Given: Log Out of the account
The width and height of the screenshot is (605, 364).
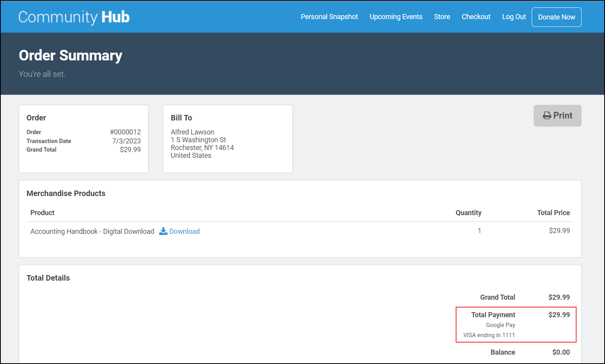Looking at the screenshot, I should [x=514, y=17].
